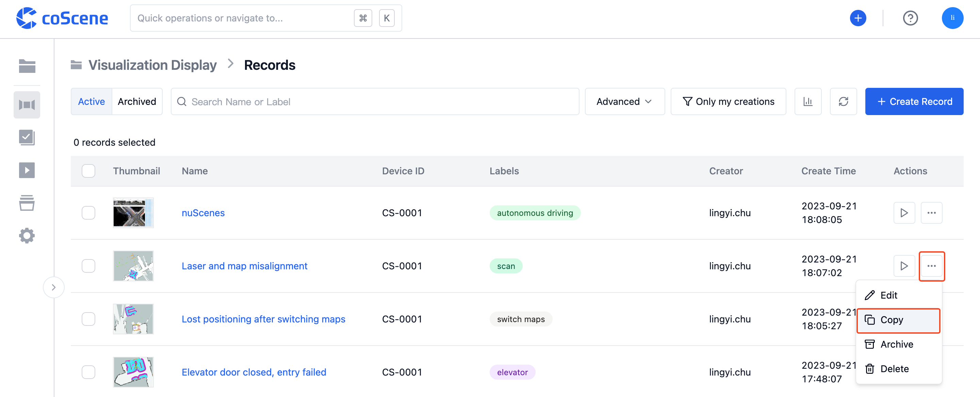Click the Laser and map misalignment thumbnail
The image size is (980, 397).
click(133, 266)
